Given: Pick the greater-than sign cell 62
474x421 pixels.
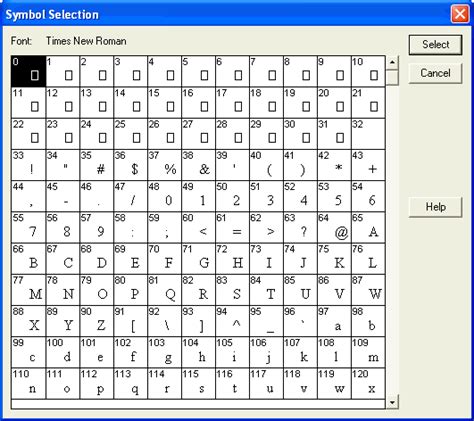Looking at the screenshot, I should [x=266, y=227].
